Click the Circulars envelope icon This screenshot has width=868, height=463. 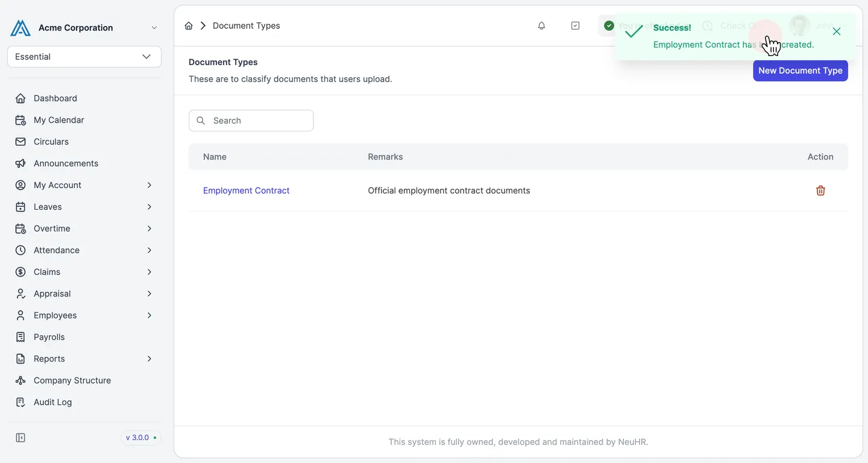[x=20, y=142]
